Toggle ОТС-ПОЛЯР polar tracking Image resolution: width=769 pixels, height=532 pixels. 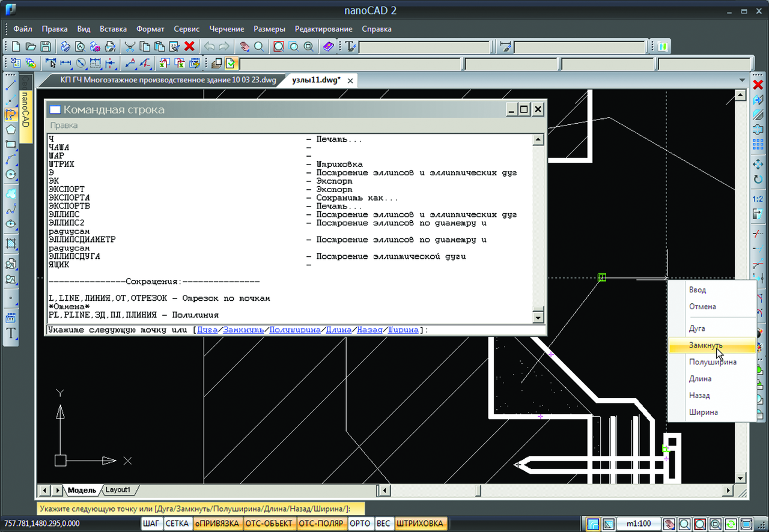tap(321, 524)
